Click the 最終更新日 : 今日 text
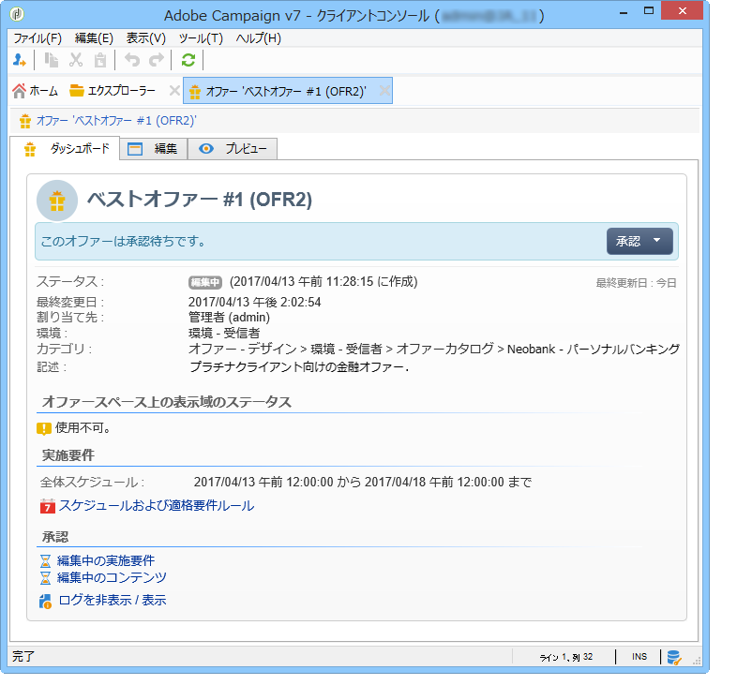This screenshot has height=700, width=737. point(637,283)
